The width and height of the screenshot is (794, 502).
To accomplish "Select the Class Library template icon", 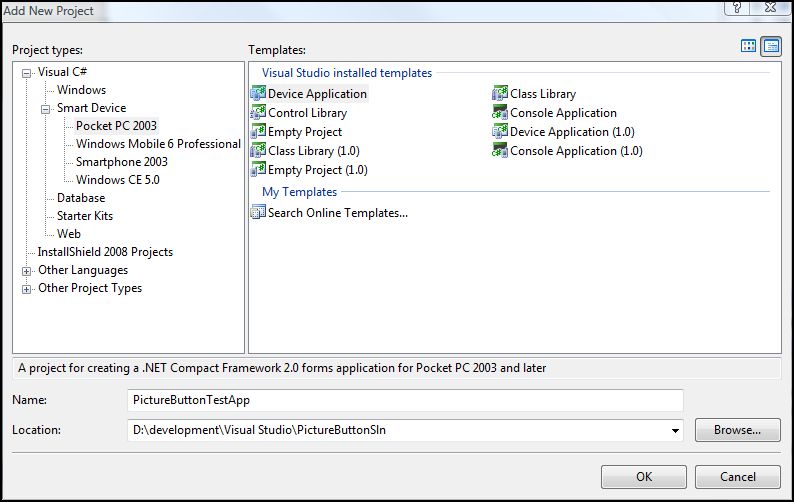I will (x=500, y=93).
